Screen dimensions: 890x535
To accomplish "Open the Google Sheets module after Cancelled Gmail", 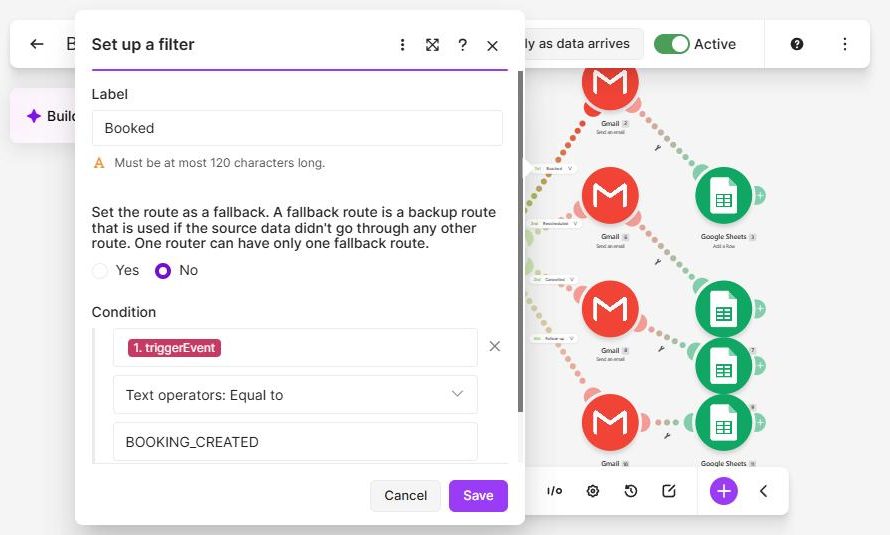I will pos(724,367).
